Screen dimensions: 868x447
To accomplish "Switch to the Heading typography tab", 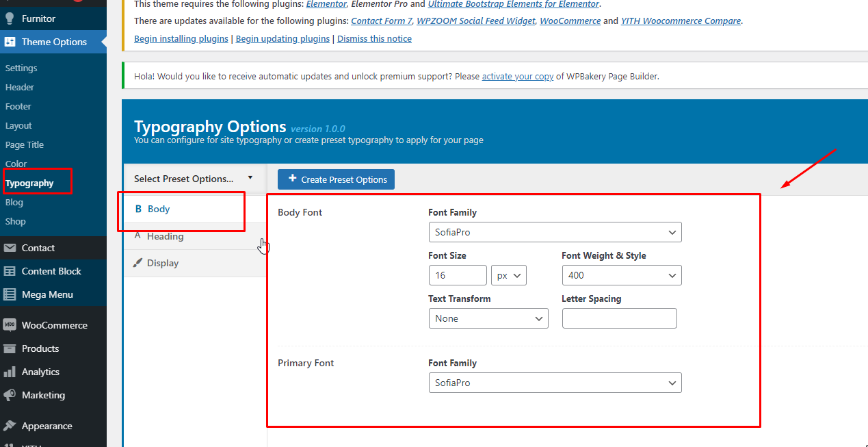I will pyautogui.click(x=194, y=236).
